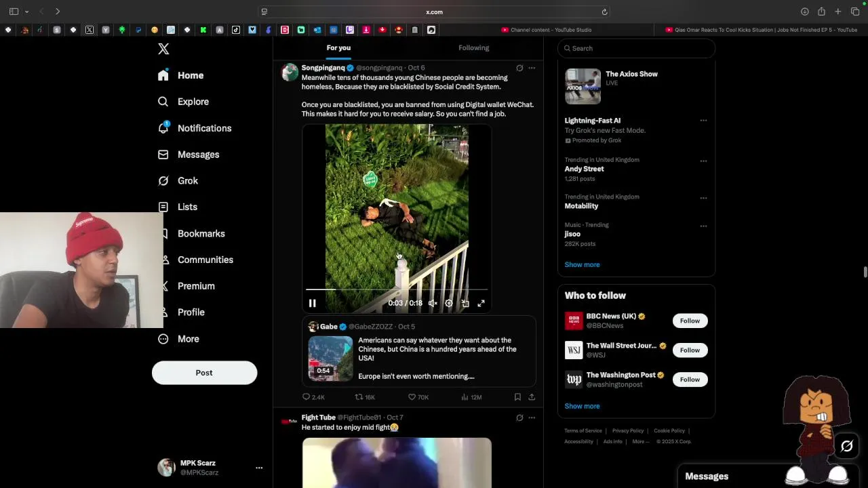Viewport: 868px width, 488px height.
Task: Open More options in the sidebar
Action: (178, 339)
